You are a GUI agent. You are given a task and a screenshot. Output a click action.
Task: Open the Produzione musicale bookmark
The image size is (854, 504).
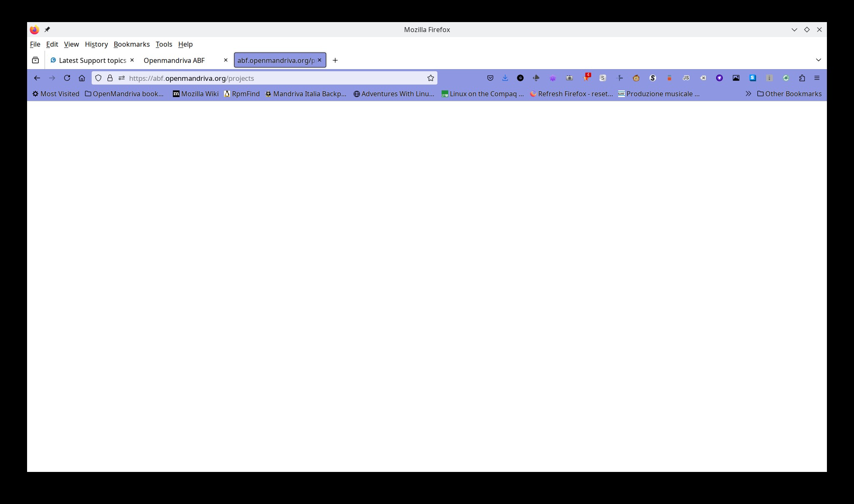click(659, 94)
